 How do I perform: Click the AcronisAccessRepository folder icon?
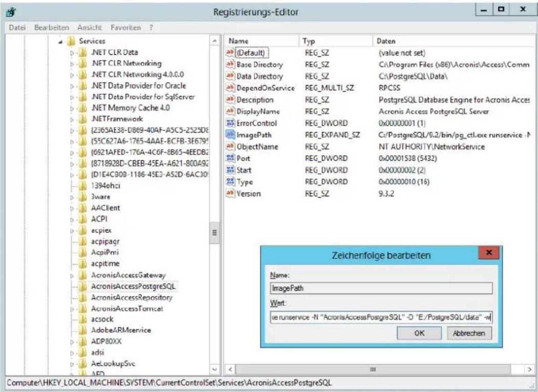coord(82,298)
